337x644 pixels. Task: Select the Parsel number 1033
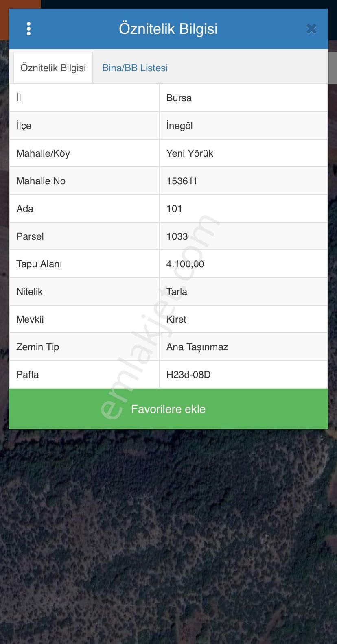click(x=177, y=236)
